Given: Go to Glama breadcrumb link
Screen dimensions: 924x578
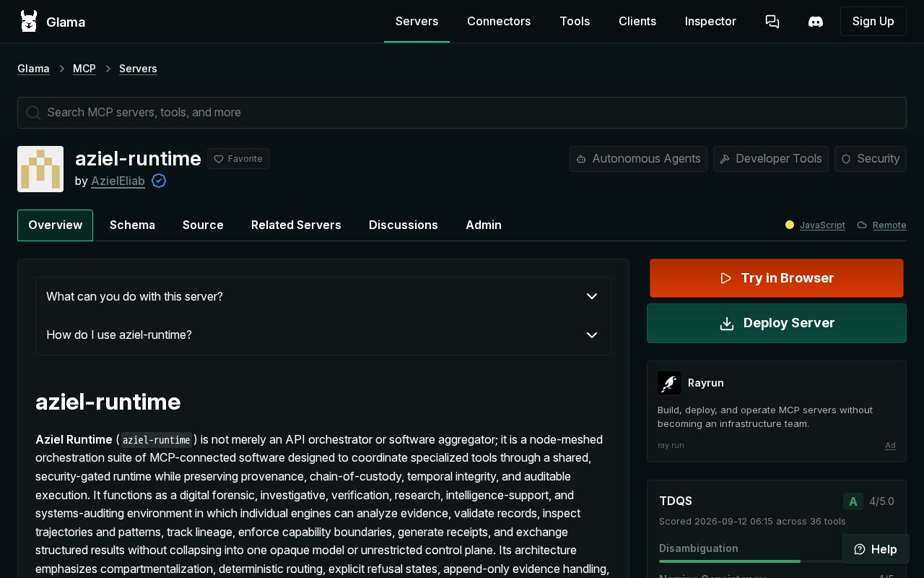Looking at the screenshot, I should tap(33, 69).
